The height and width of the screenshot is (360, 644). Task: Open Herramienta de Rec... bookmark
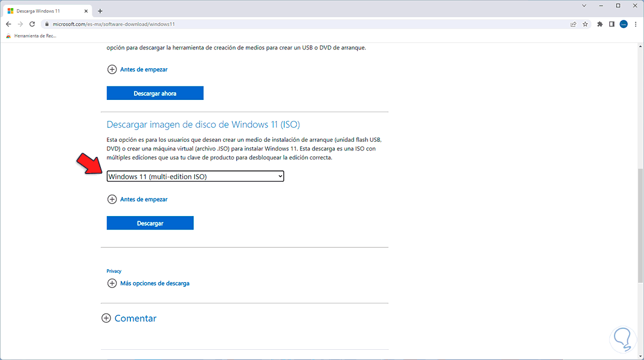coord(31,36)
